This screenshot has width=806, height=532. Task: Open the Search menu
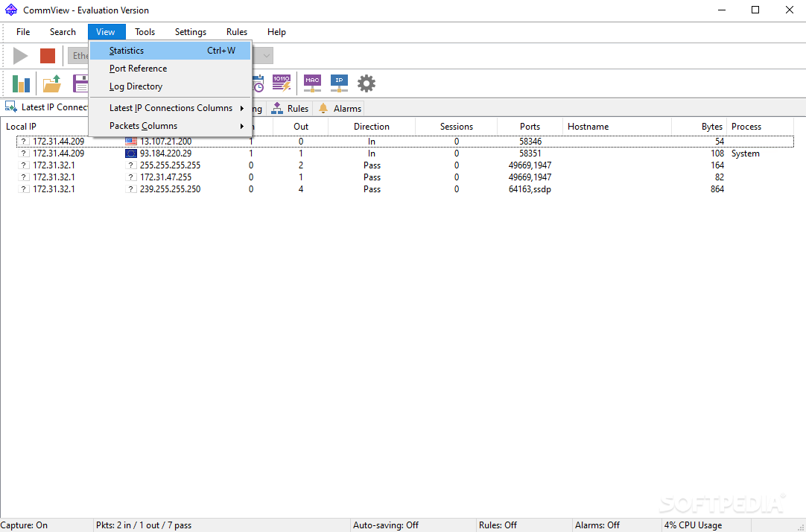point(63,32)
